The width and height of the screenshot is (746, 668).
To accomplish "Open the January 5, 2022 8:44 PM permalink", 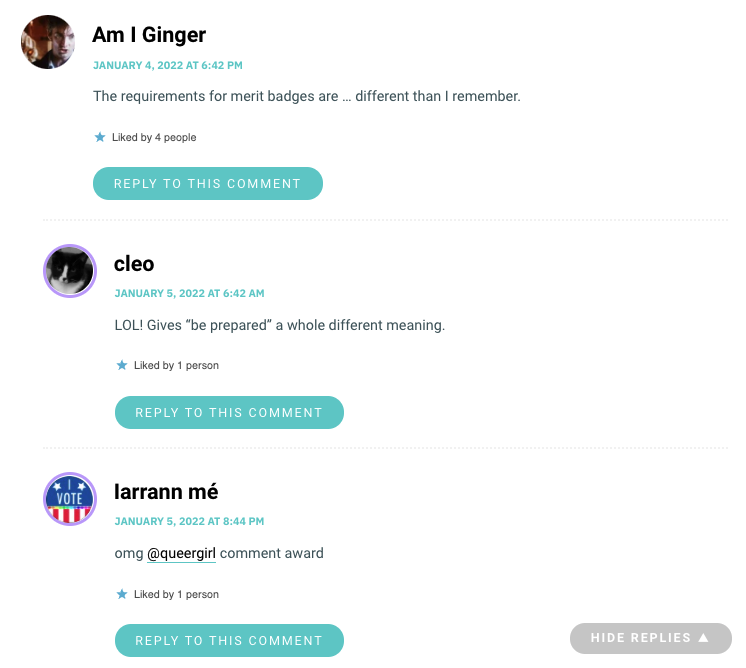I will coord(189,521).
